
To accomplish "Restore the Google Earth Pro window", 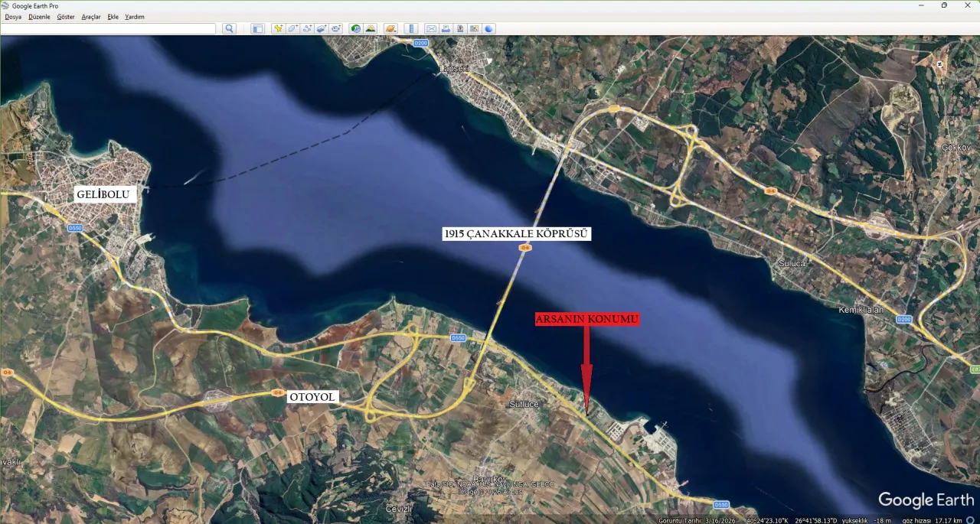I will coord(944,5).
